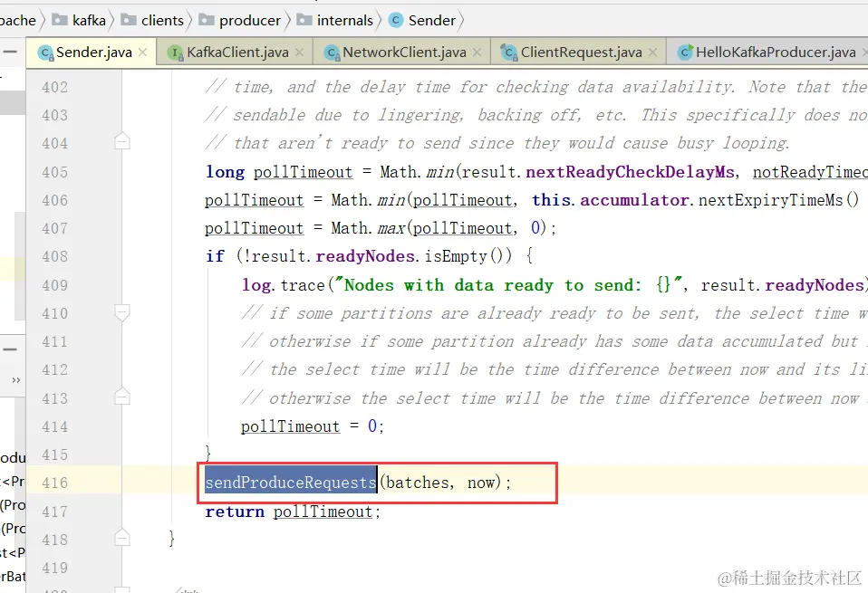Click the double chevron in left panel

[x=16, y=380]
